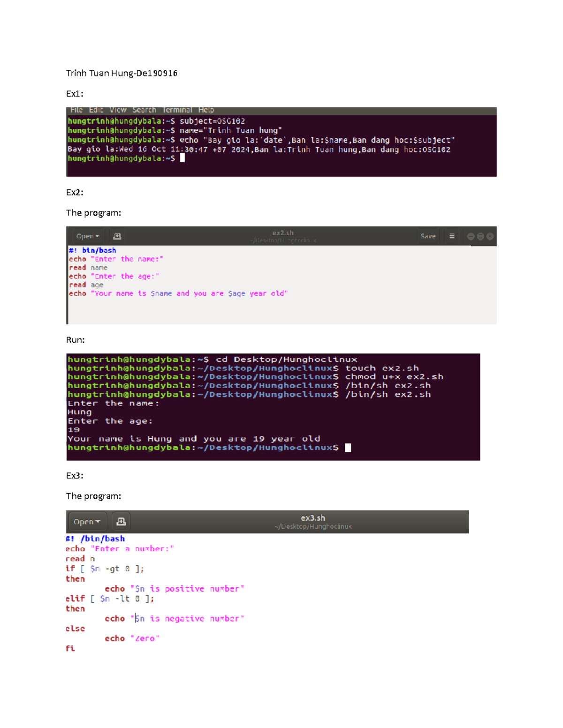Open the Search menu in the terminal window
Viewport: 563px width, 728px height.
coord(144,110)
